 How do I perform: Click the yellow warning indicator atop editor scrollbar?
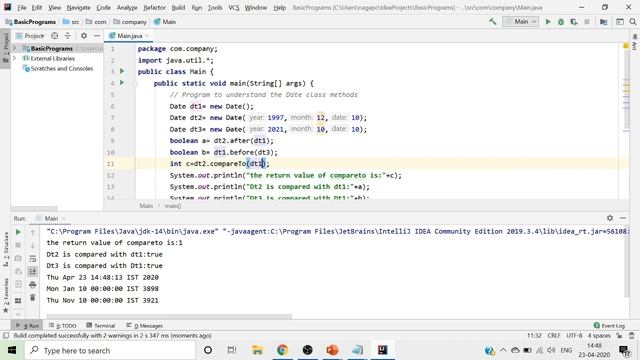[626, 46]
